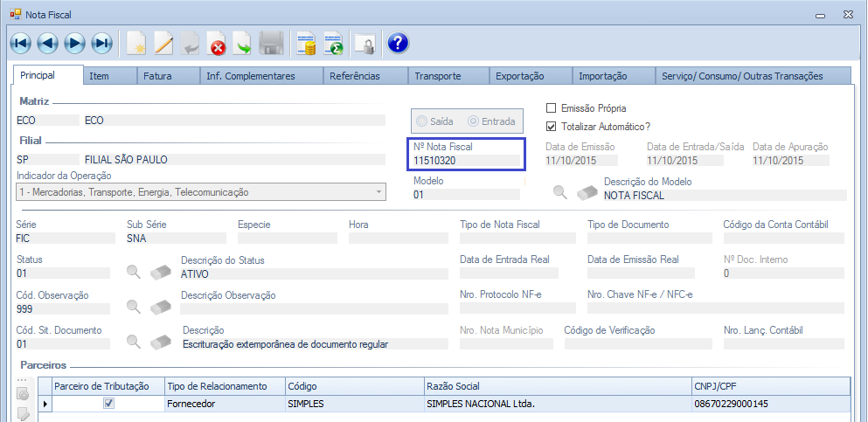Click the floppy disk save icon

(x=271, y=43)
